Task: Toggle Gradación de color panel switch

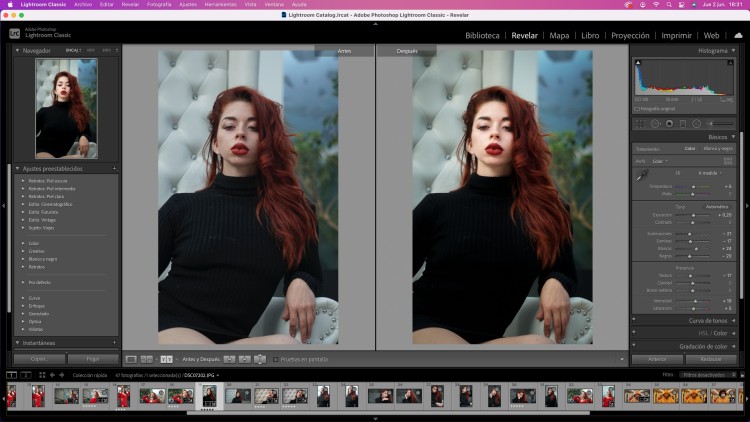Action: coord(634,345)
